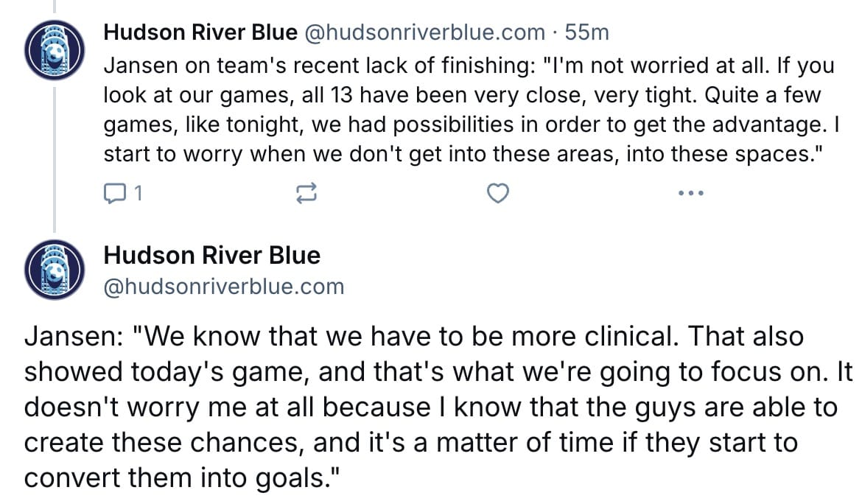Click the avatar beside the main post header
The image size is (862, 504).
55,269
